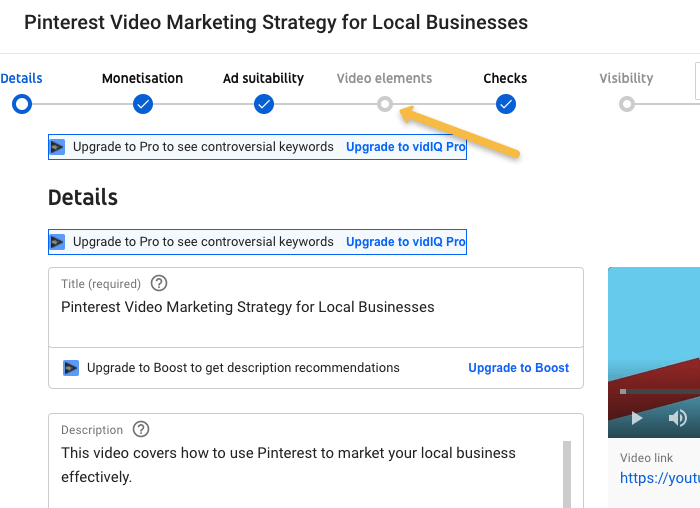This screenshot has width=700, height=508.
Task: Play the video preview
Action: pos(637,418)
